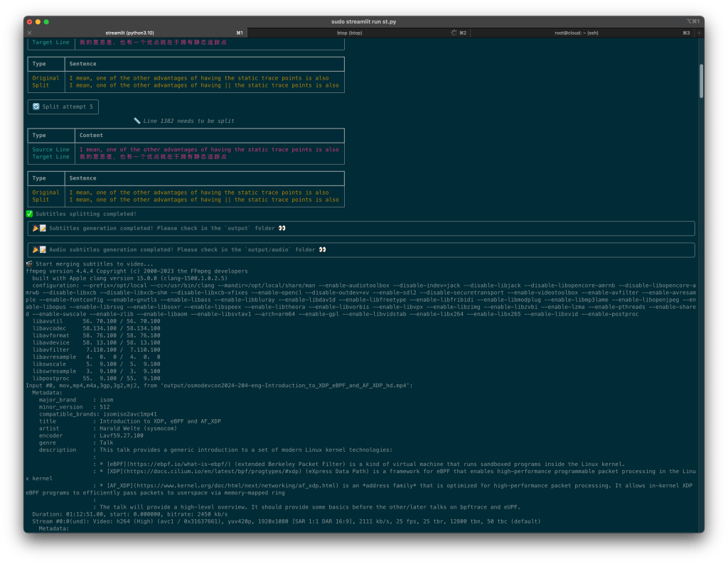Click the title bar text sudo streamlit run st.py

coord(363,22)
